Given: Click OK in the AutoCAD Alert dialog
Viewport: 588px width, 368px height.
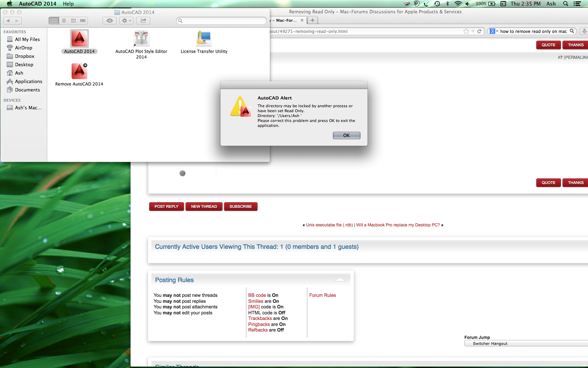Looking at the screenshot, I should coord(346,135).
